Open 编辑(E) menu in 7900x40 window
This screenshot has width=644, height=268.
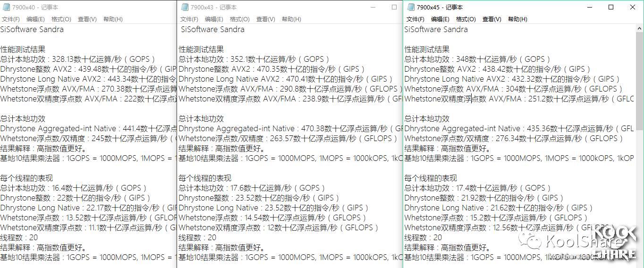coord(35,19)
